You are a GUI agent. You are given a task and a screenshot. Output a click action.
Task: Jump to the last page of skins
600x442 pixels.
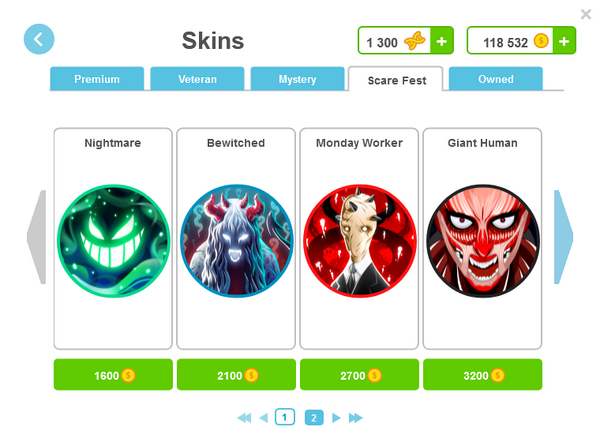tap(355, 418)
